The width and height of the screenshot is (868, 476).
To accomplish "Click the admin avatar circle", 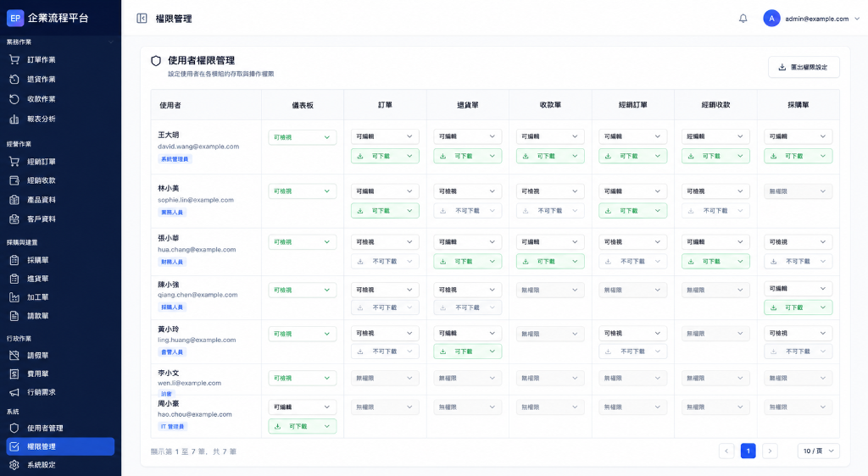I will click(771, 19).
